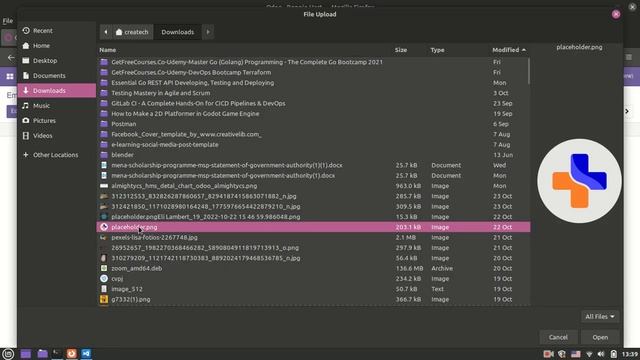
Task: Sort files by Size column
Action: coord(401,50)
